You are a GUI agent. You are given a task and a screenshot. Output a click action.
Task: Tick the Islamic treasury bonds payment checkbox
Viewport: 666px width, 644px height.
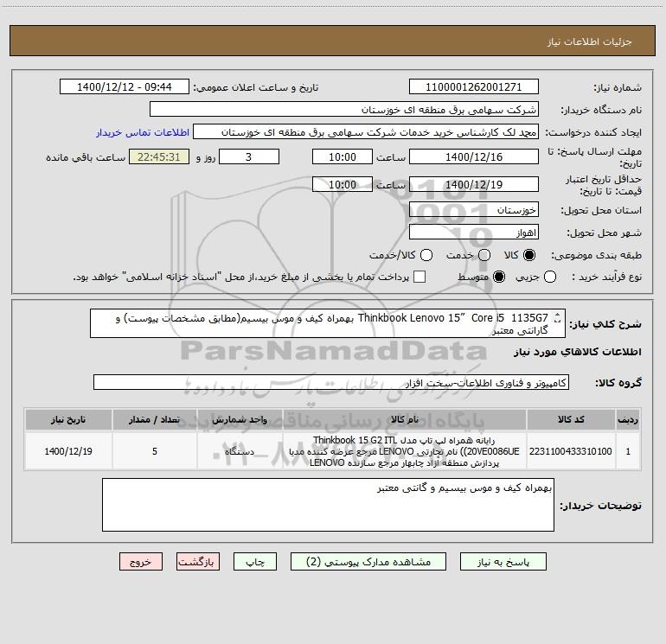pyautogui.click(x=419, y=277)
